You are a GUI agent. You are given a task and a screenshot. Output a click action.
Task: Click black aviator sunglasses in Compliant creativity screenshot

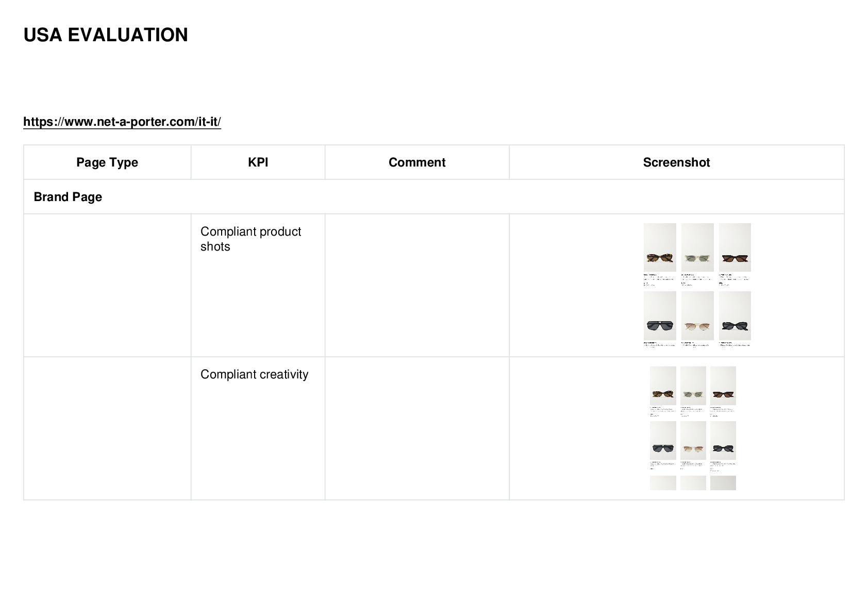tap(663, 440)
